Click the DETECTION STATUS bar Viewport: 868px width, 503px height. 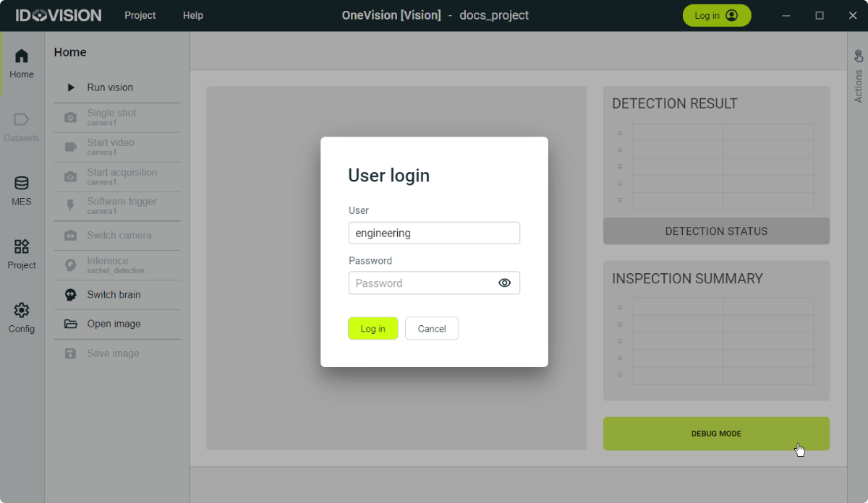(x=716, y=231)
